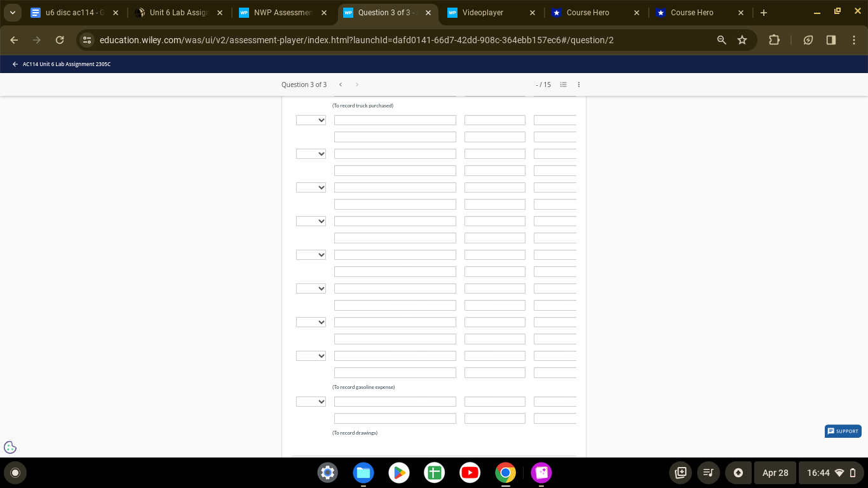Open the seventh date dropdown in the journal
This screenshot has height=488, width=868.
[x=311, y=322]
